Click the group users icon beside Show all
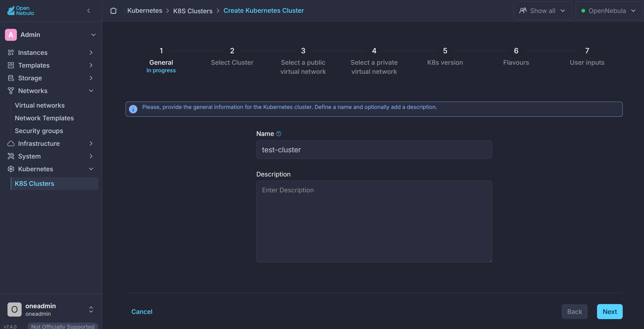 523,11
